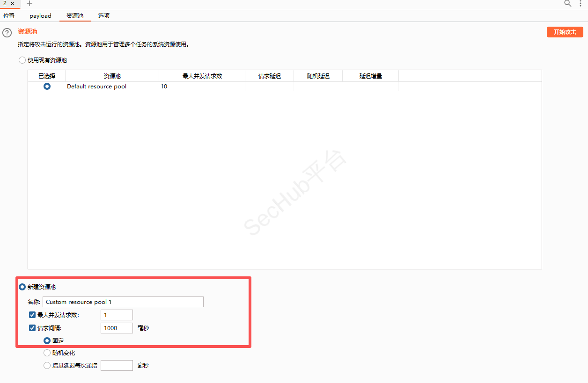Select the 使用现有资源池 radio option
This screenshot has width=588, height=383.
22,60
